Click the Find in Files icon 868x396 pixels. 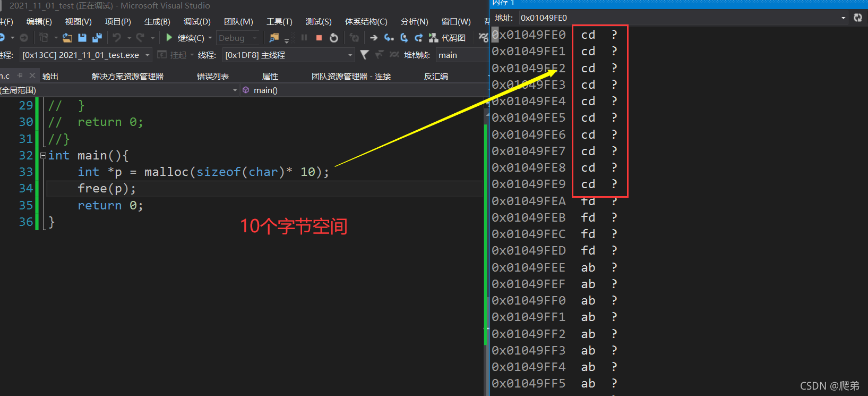pyautogui.click(x=274, y=38)
